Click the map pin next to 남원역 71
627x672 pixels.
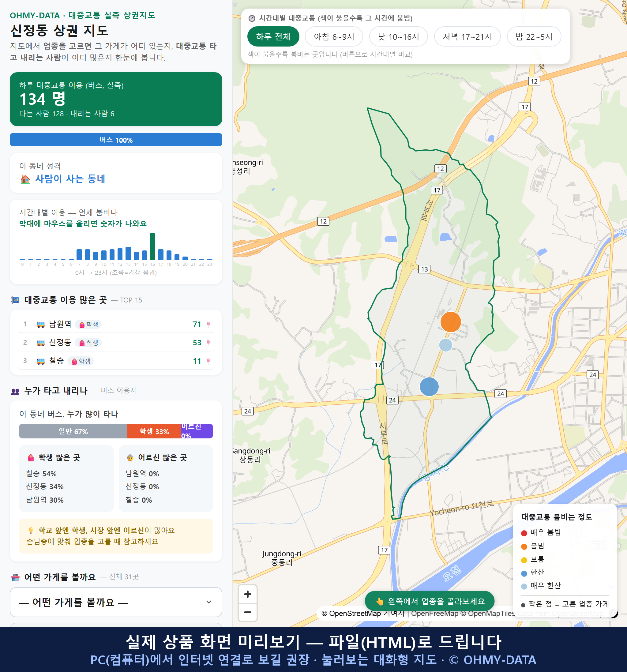pyautogui.click(x=208, y=325)
